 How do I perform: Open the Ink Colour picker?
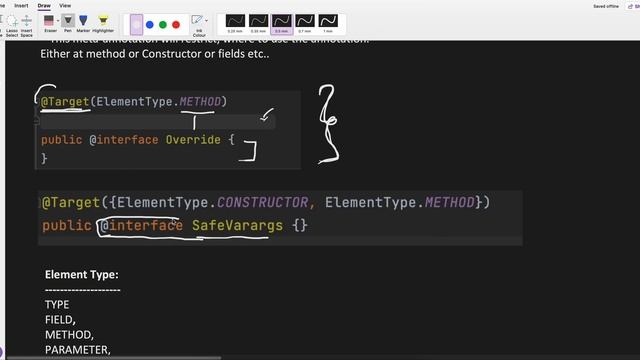click(x=198, y=25)
